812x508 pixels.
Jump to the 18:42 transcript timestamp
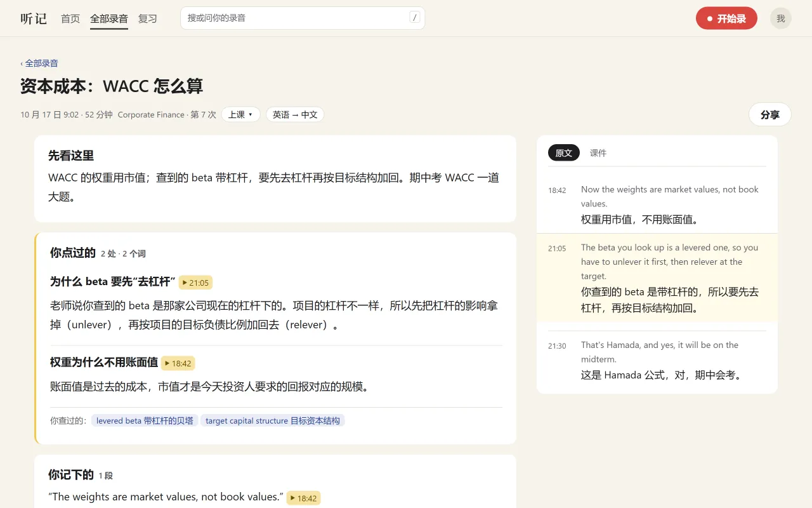coord(557,190)
